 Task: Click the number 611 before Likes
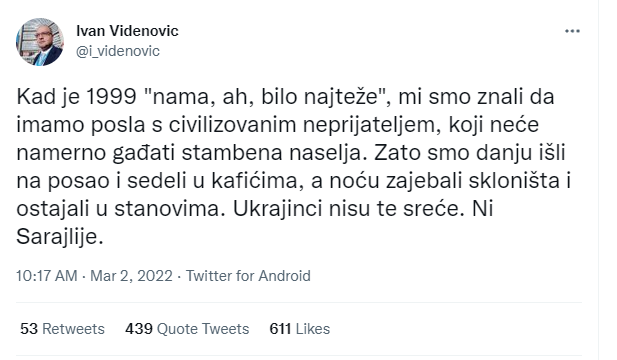point(280,329)
